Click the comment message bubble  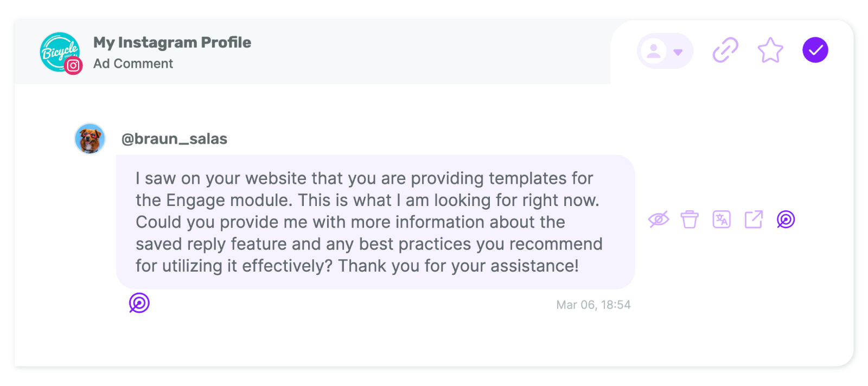375,222
